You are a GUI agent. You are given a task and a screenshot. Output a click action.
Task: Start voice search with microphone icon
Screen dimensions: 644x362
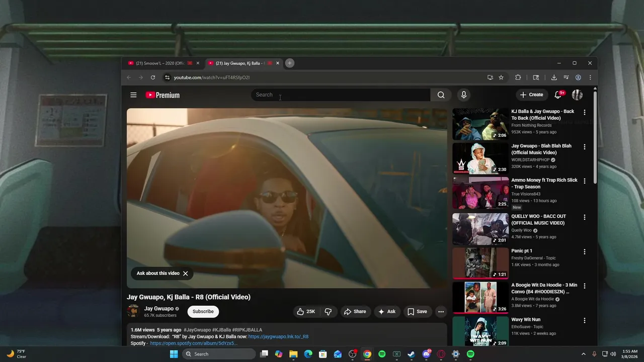pyautogui.click(x=464, y=95)
